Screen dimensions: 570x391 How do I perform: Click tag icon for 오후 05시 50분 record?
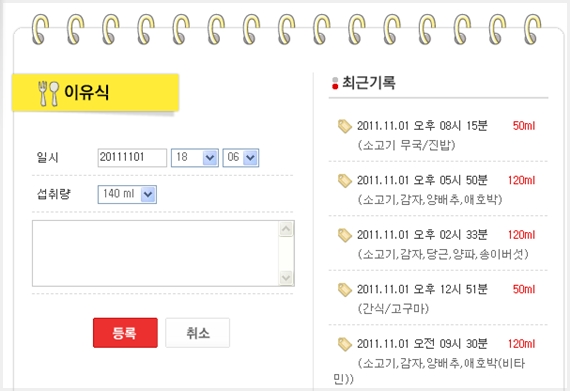tap(344, 181)
